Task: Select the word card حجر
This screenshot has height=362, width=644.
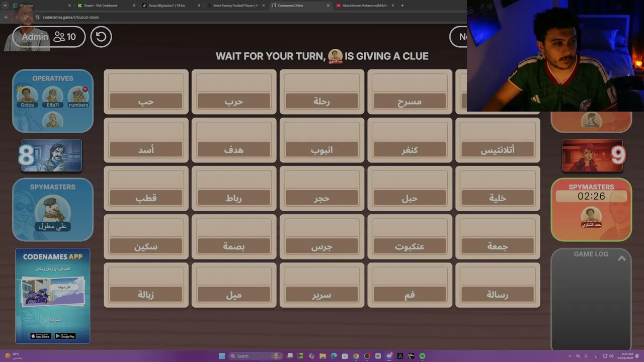Action: [x=322, y=189]
